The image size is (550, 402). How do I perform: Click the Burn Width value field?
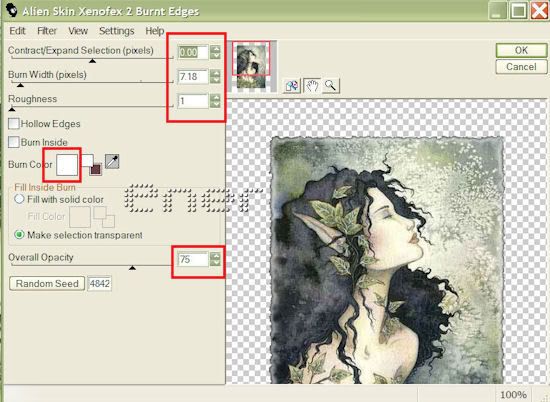tap(193, 76)
